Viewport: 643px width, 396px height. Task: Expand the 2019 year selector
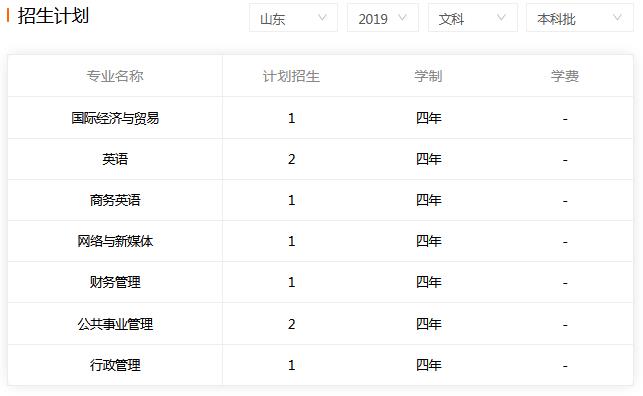(383, 18)
